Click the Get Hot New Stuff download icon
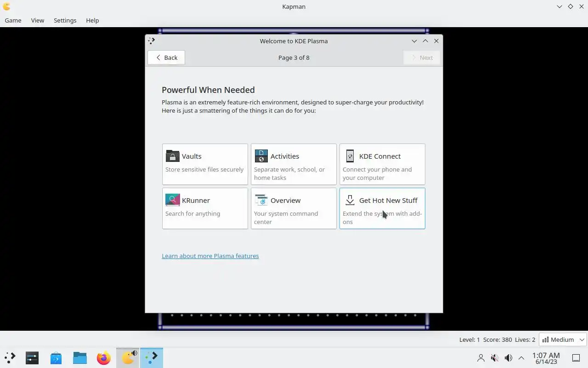Screen dimensions: 588x368 (350, 200)
